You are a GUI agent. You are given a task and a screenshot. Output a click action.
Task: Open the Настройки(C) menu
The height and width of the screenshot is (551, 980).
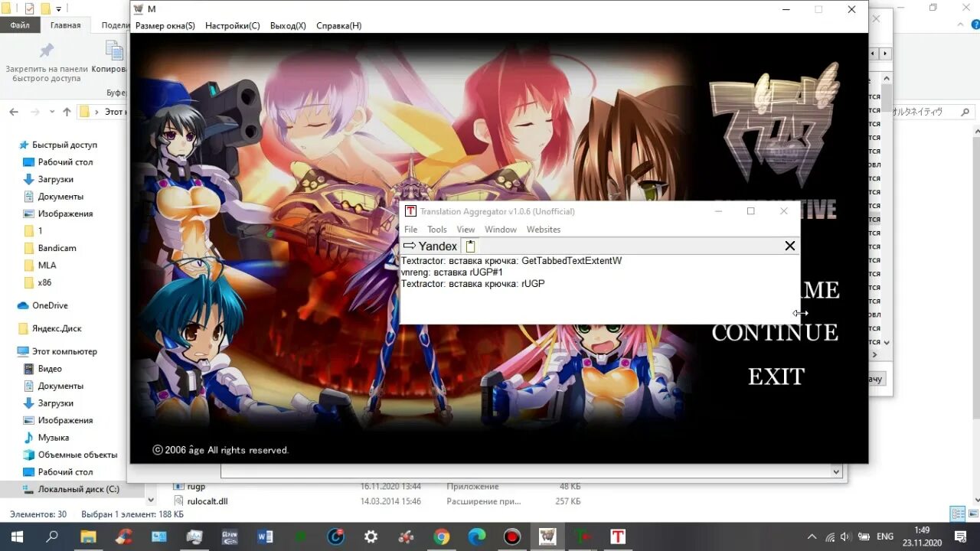point(233,26)
